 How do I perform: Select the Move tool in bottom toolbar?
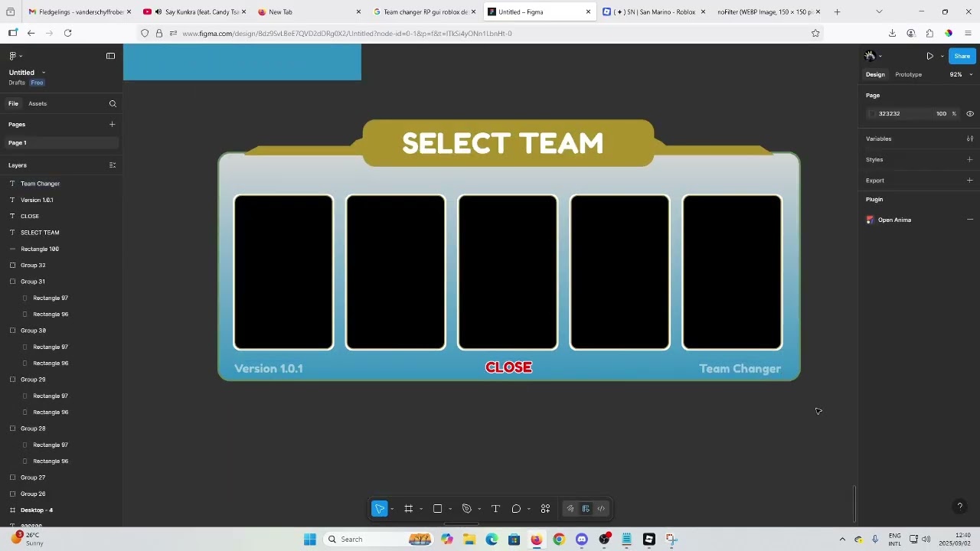(380, 509)
